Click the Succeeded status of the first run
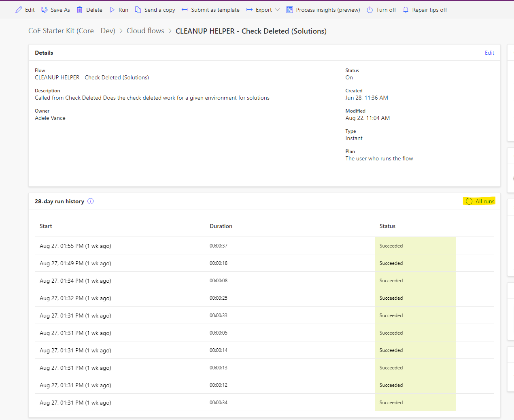The height and width of the screenshot is (420, 514). [391, 245]
